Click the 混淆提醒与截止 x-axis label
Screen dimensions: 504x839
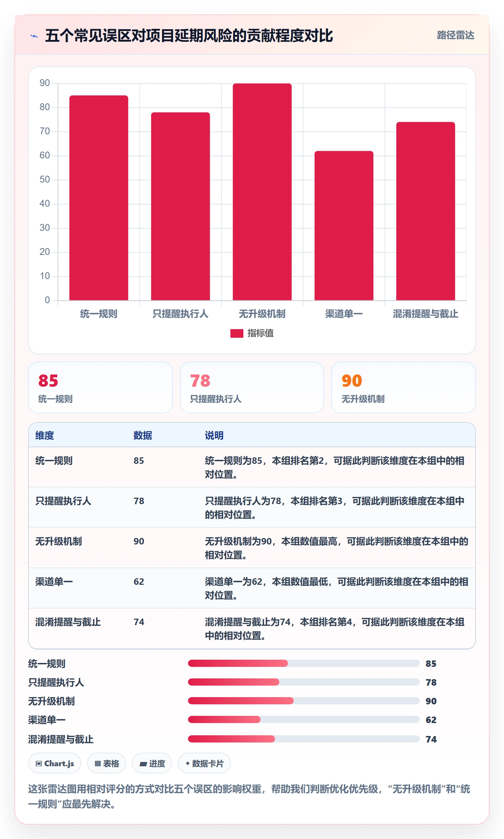click(426, 314)
